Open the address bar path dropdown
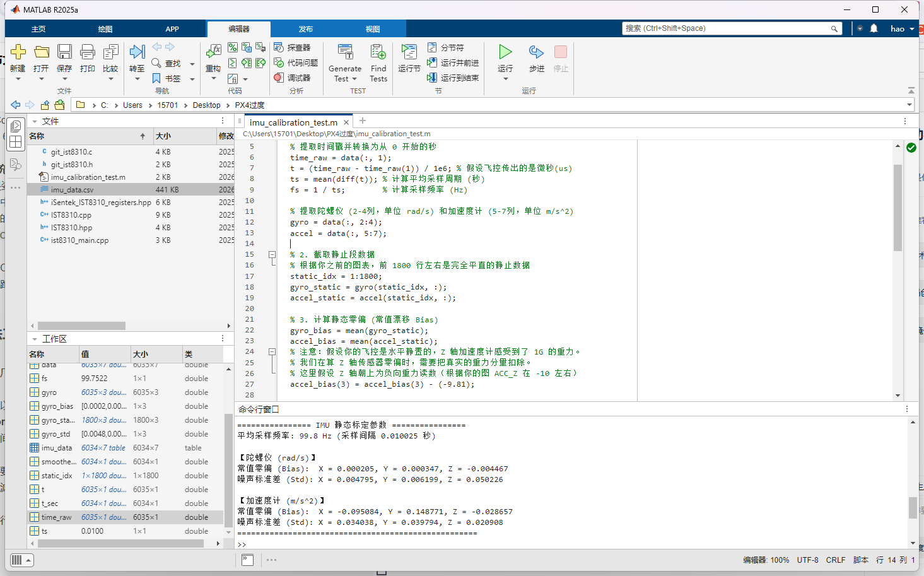This screenshot has width=924, height=576. (x=909, y=105)
